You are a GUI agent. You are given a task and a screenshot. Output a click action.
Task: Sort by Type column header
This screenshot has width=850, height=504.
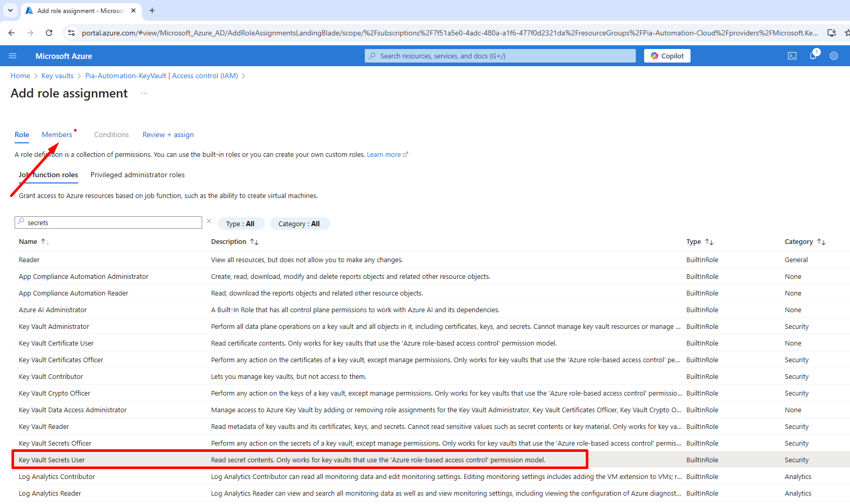[699, 241]
